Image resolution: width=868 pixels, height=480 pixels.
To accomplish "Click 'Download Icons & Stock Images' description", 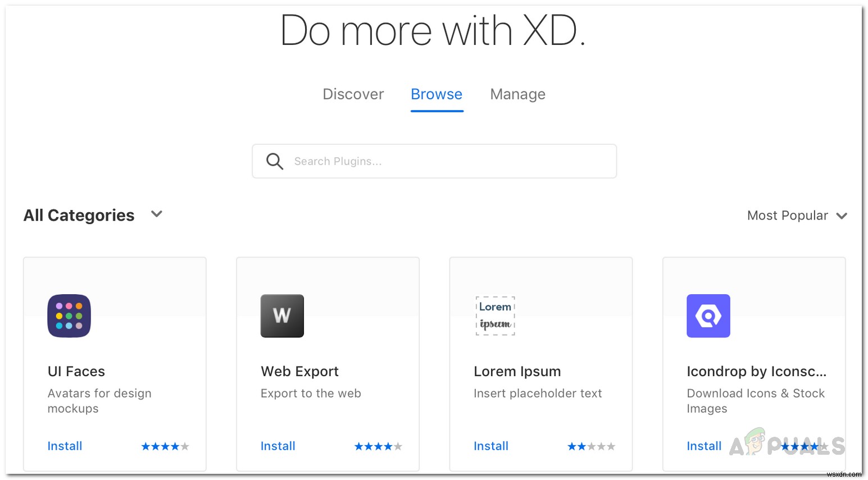I will 756,401.
